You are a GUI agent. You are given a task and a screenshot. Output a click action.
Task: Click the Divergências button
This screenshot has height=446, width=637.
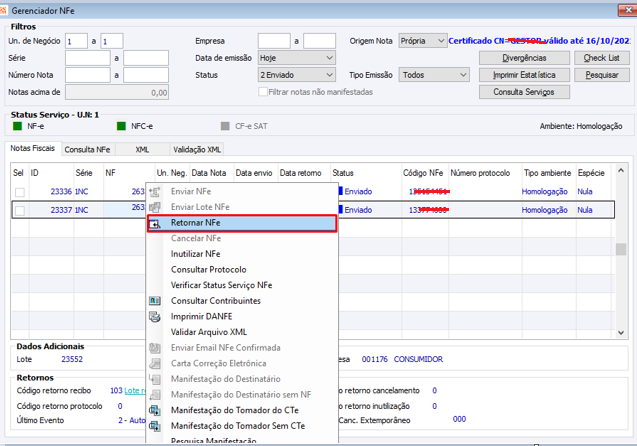524,58
